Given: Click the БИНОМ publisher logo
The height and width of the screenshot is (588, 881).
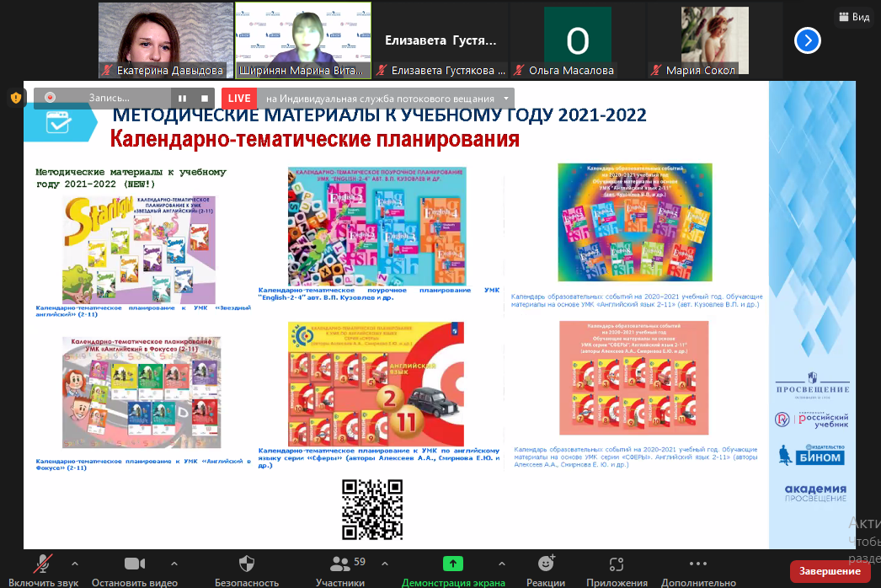Looking at the screenshot, I should click(813, 455).
